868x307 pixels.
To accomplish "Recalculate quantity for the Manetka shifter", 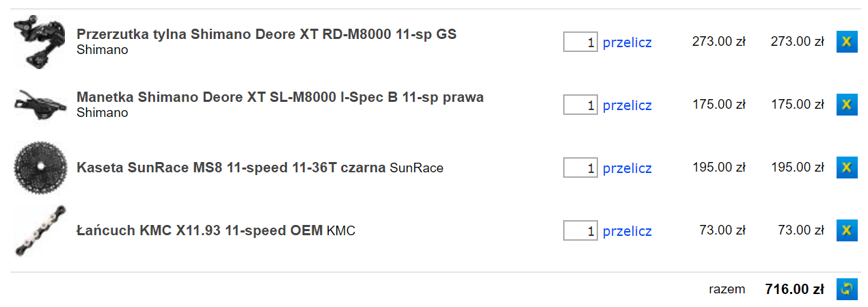I will click(x=627, y=105).
